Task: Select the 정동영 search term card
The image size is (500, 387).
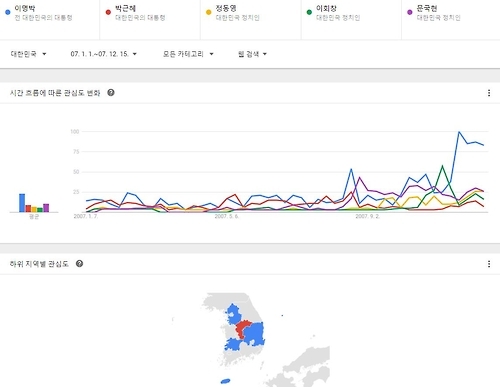Action: tap(251, 19)
